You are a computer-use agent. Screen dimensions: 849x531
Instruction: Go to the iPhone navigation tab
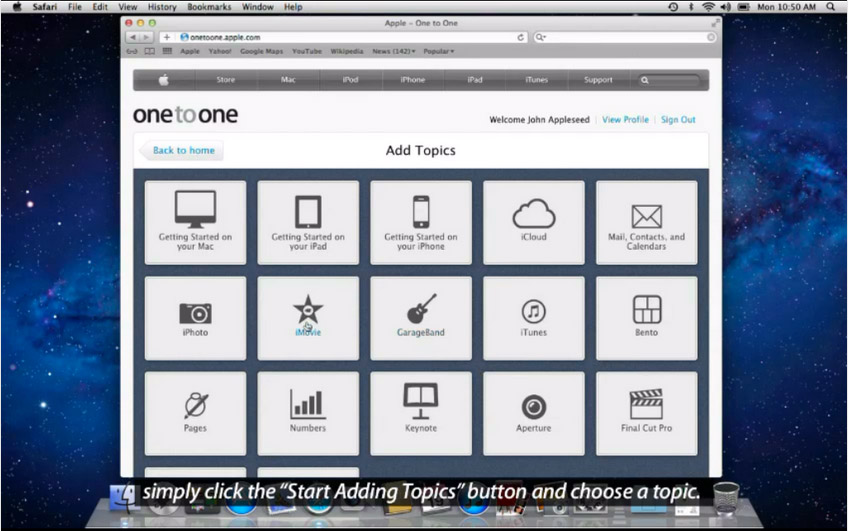[x=413, y=80]
